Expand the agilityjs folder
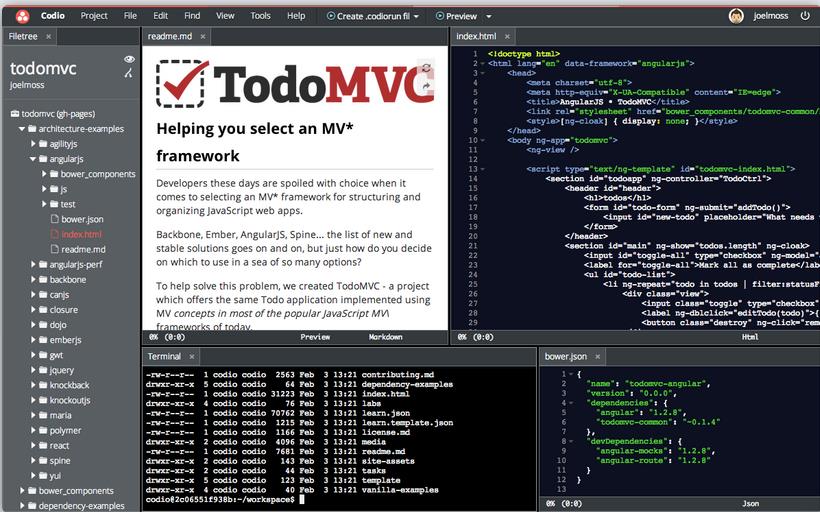The image size is (820, 512). pyautogui.click(x=33, y=144)
